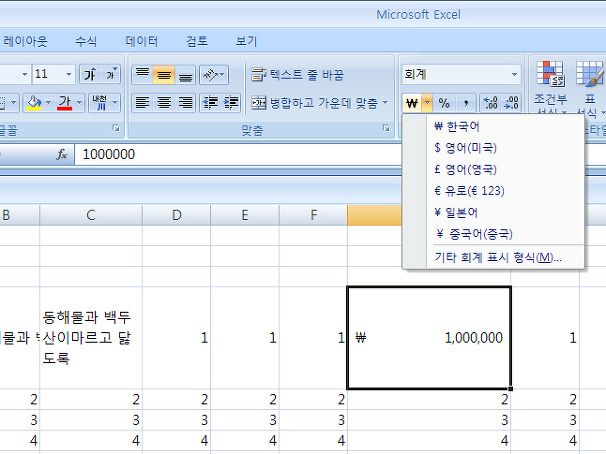Viewport: 606px width, 454px height.
Task: Click the fx insert function button
Action: pos(62,155)
